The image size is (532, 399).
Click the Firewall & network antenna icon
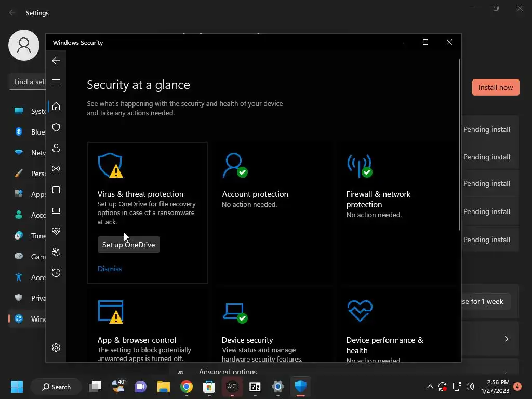[x=360, y=166]
